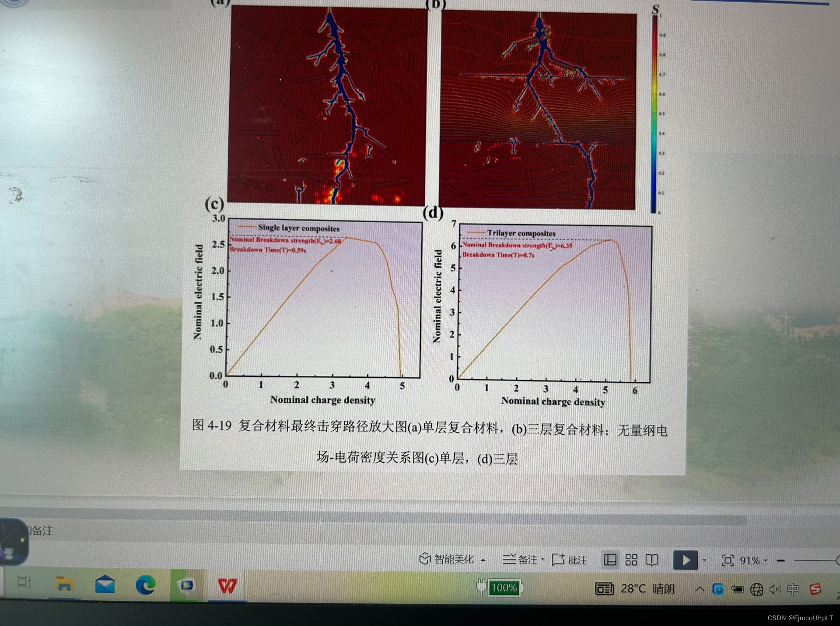Show hidden system tray icons chevron

coord(700,589)
